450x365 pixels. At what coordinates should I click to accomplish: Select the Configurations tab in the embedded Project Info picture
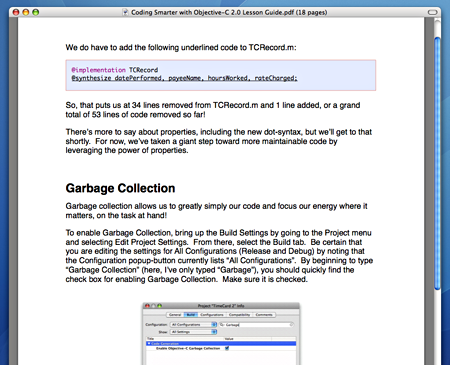coord(212,315)
